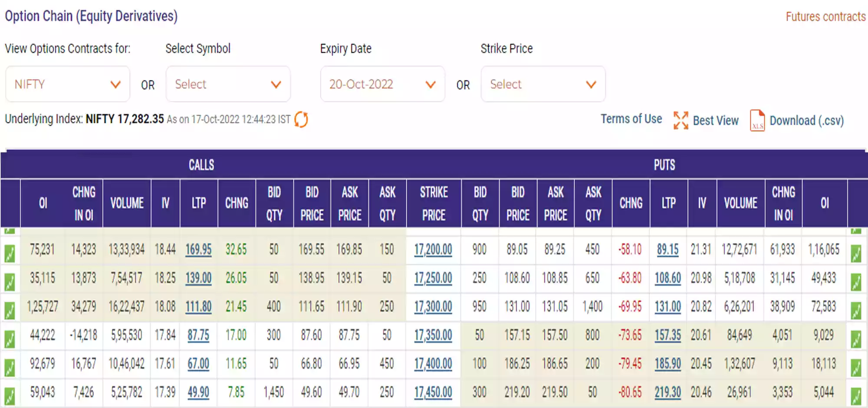The width and height of the screenshot is (868, 408).
Task: Click puts ask quantity 1,400
Action: pos(592,307)
